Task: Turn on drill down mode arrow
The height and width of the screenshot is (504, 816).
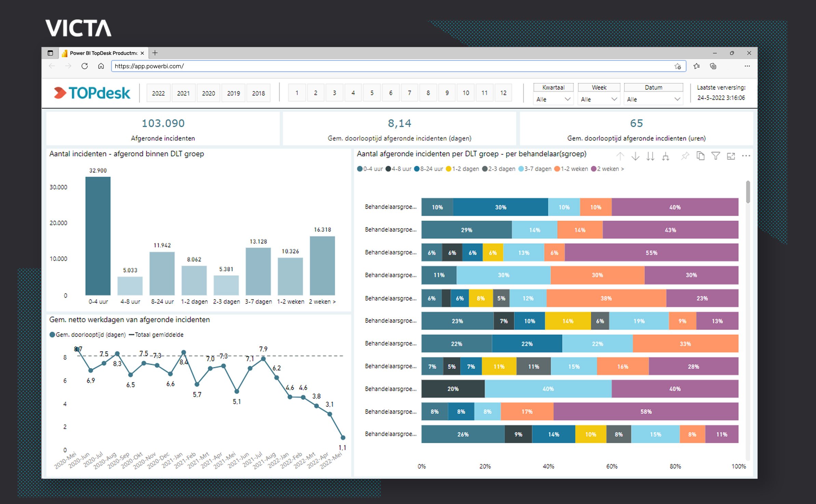Action: click(x=635, y=156)
